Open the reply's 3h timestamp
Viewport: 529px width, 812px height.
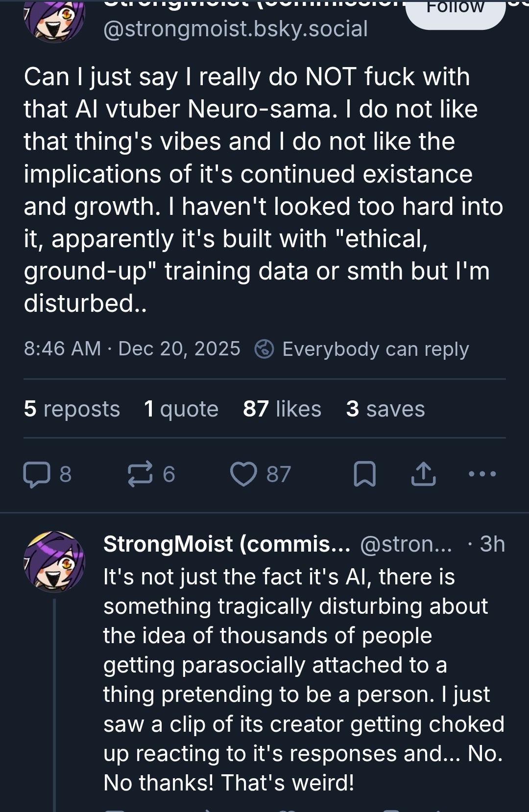click(x=492, y=544)
